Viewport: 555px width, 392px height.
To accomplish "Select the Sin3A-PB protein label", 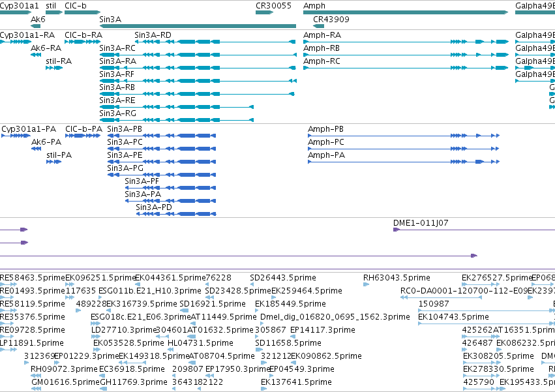I will pyautogui.click(x=125, y=129).
